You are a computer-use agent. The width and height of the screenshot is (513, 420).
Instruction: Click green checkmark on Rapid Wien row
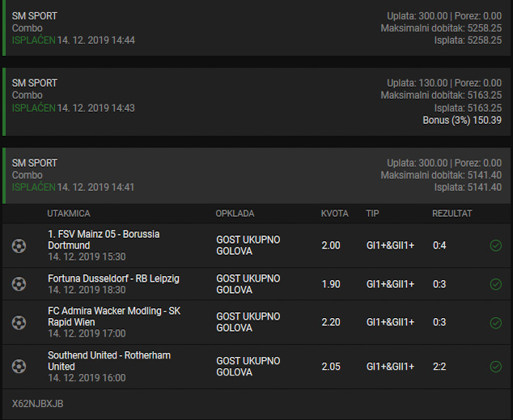(x=496, y=323)
